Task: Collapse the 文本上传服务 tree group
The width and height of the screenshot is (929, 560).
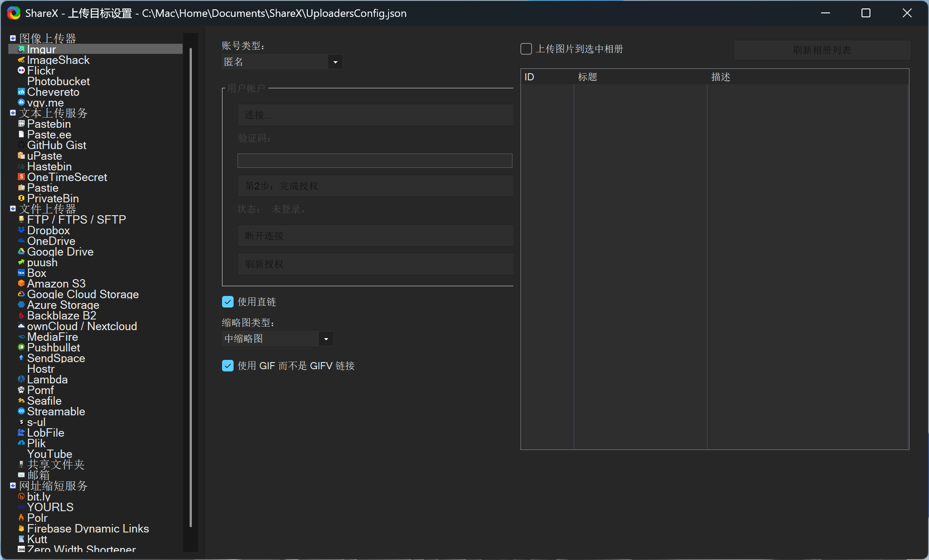Action: 13,113
